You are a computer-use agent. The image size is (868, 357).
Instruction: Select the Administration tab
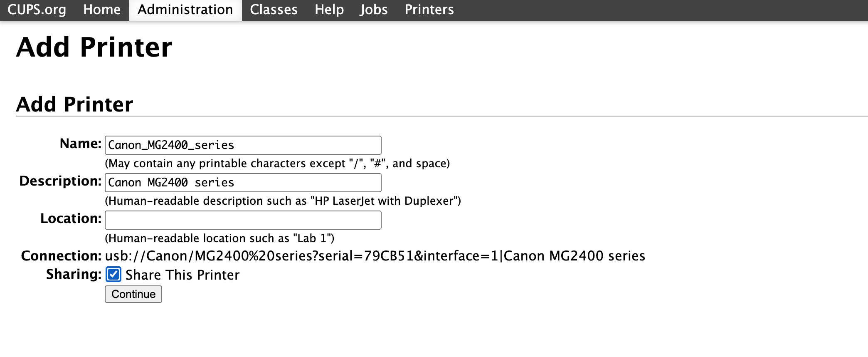[x=185, y=10]
